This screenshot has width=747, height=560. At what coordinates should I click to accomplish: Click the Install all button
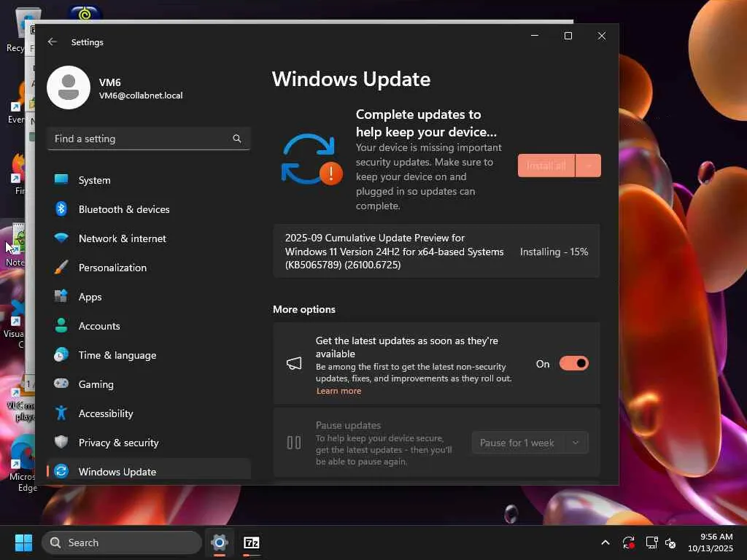[546, 166]
